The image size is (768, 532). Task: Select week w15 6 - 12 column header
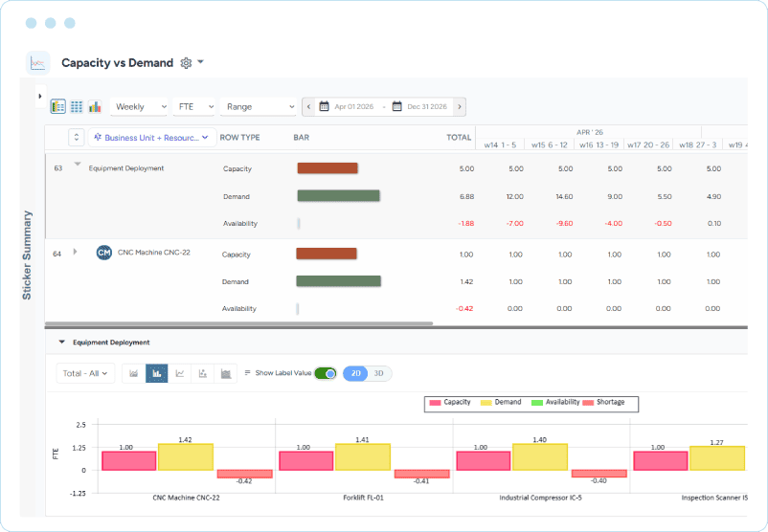[549, 144]
